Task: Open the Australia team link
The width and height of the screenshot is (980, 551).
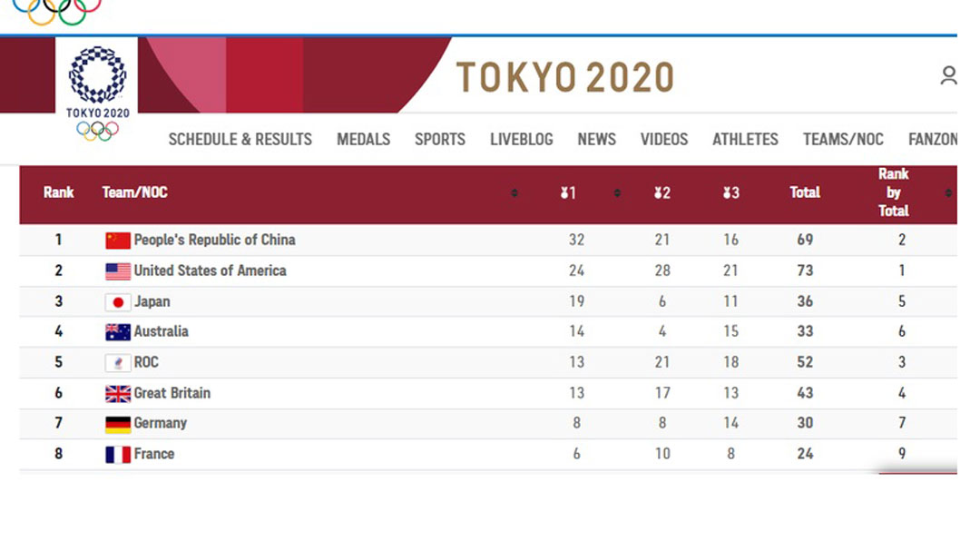Action: point(161,331)
